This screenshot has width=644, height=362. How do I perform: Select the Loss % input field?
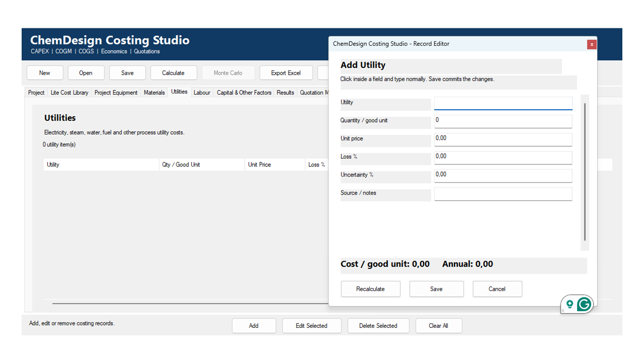pyautogui.click(x=503, y=157)
